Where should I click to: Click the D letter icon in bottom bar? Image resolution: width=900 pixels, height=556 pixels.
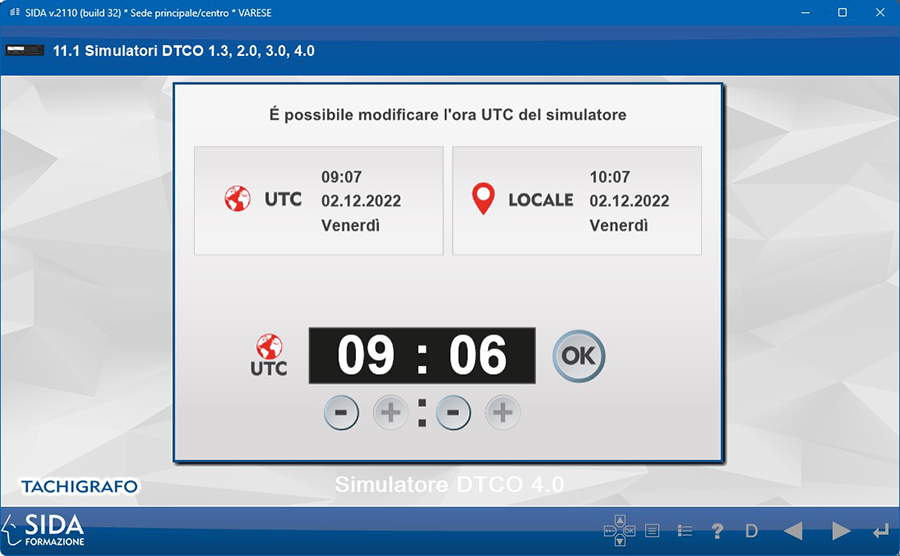[752, 531]
